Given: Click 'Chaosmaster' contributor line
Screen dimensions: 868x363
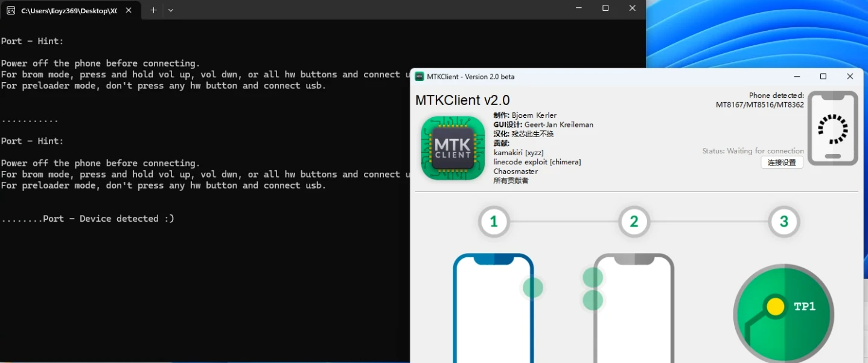Looking at the screenshot, I should coord(515,172).
